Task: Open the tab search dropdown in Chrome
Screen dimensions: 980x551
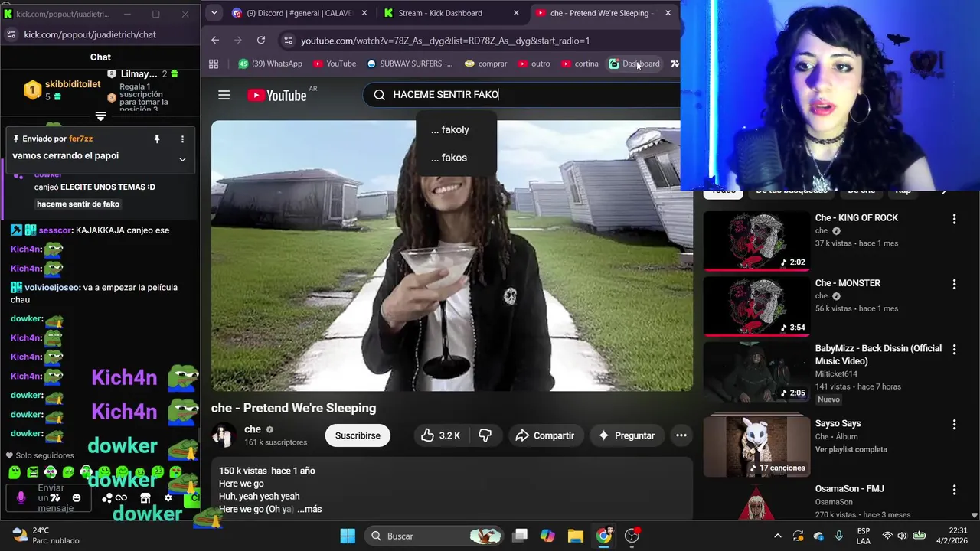Action: coord(214,13)
